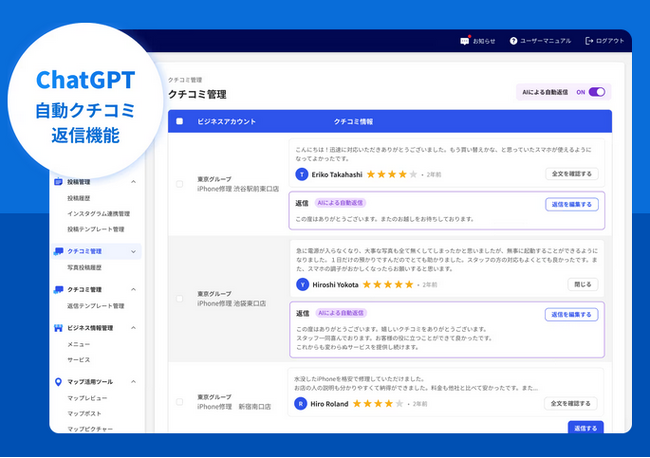
Task: Click Hiro Roland's avatar icon
Action: [x=301, y=403]
